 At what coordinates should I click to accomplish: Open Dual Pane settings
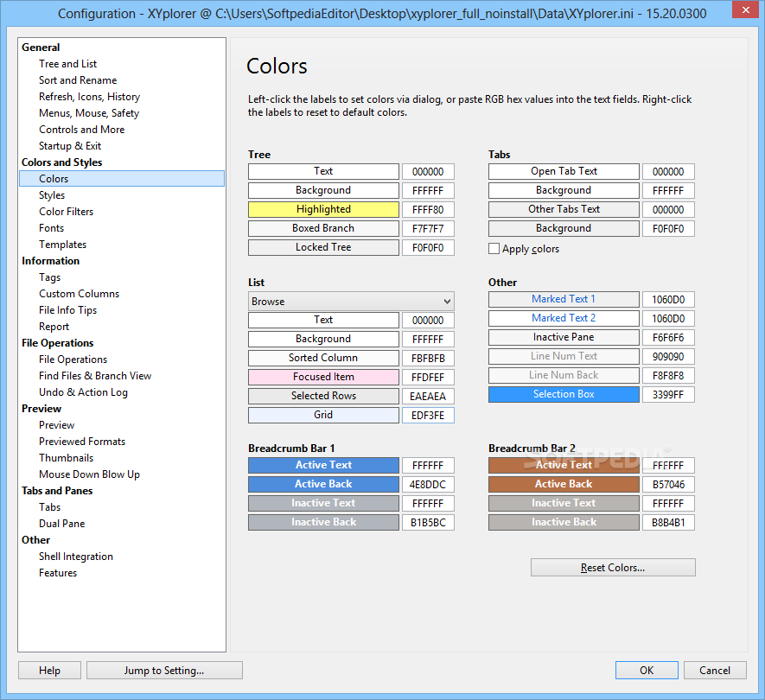61,524
